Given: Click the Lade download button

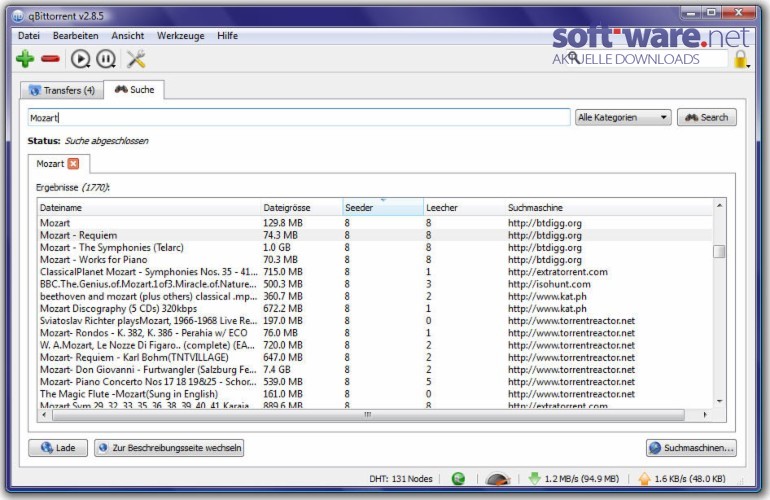Looking at the screenshot, I should (x=58, y=448).
